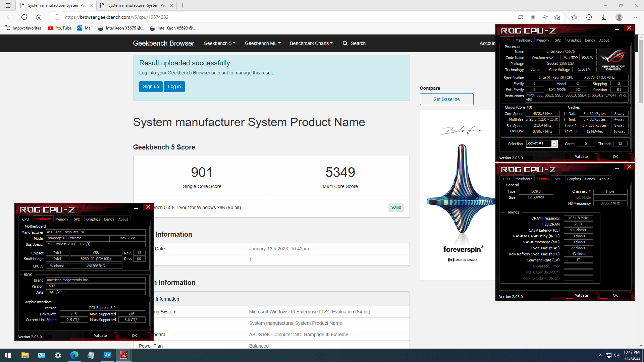Open Windows Start menu

pos(8,355)
